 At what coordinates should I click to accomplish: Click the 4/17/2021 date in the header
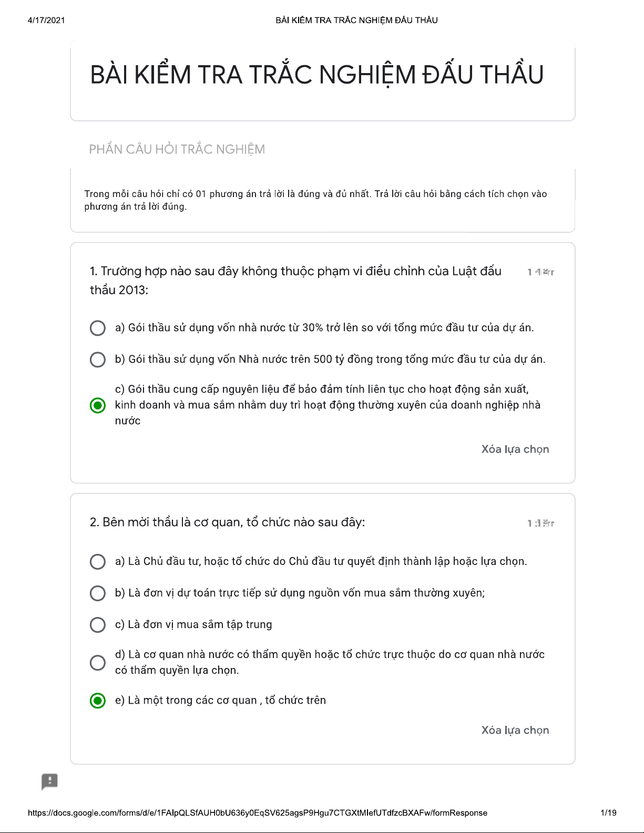[46, 20]
